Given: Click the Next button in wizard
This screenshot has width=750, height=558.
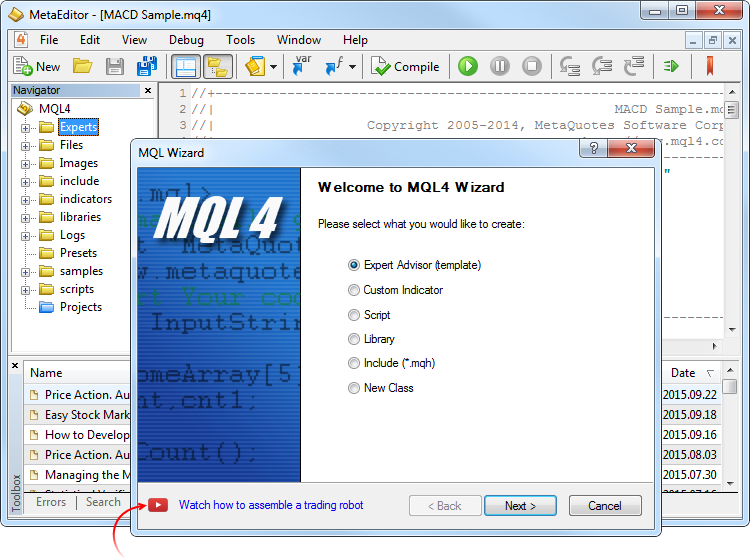Looking at the screenshot, I should click(x=520, y=506).
